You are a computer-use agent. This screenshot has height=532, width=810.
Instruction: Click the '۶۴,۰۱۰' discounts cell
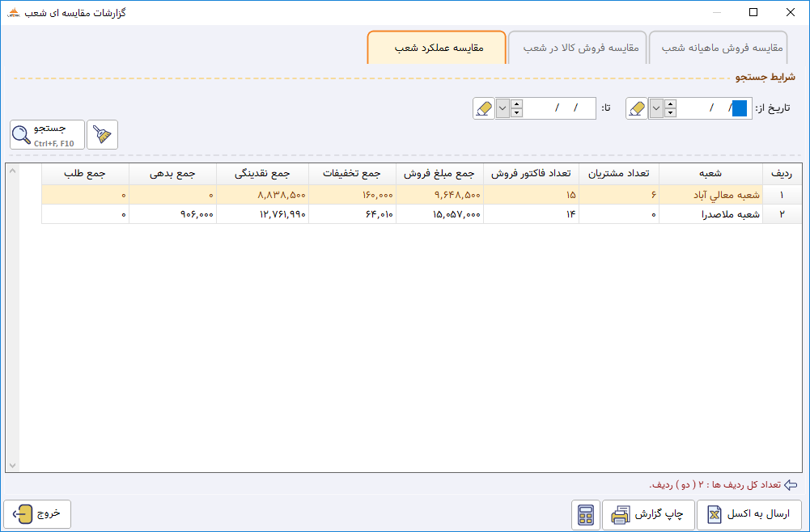352,214
